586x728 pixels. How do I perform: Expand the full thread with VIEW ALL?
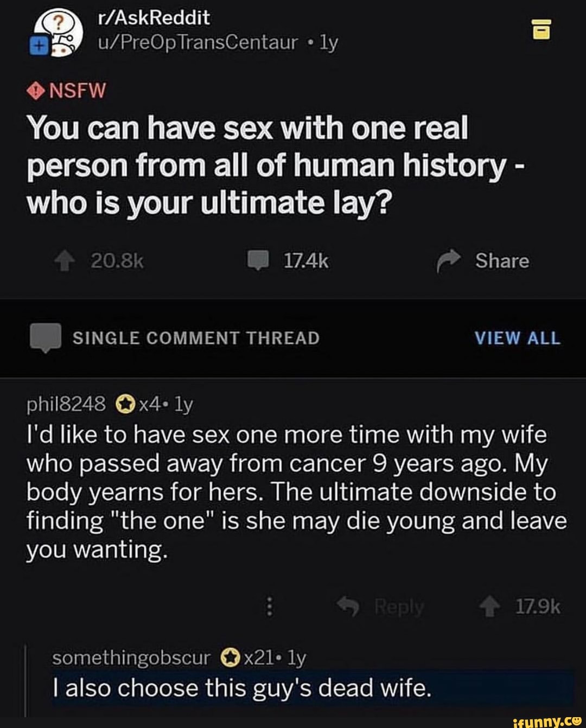coord(517,337)
